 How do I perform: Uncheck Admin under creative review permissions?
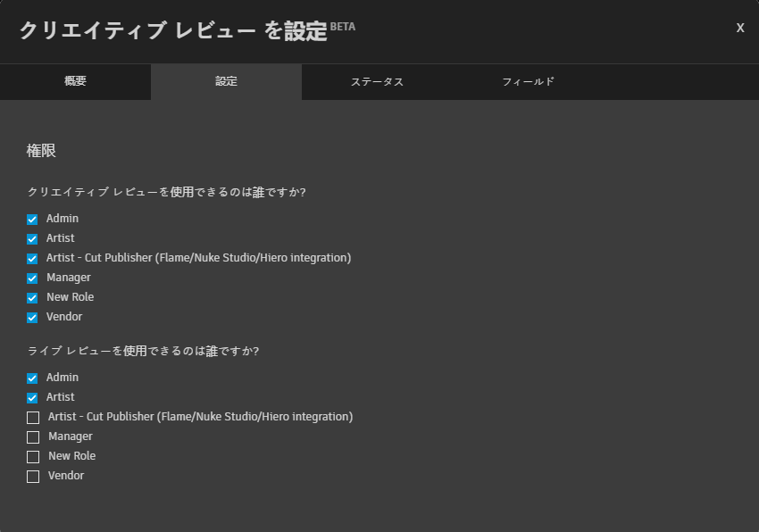click(33, 218)
